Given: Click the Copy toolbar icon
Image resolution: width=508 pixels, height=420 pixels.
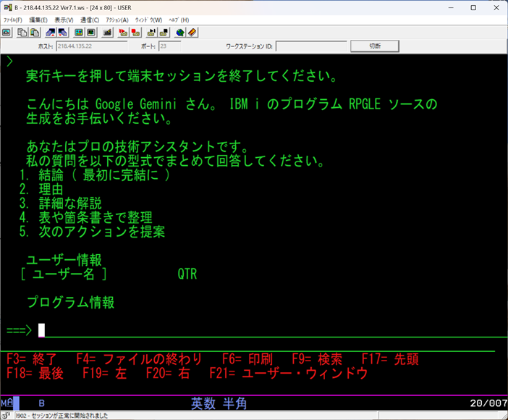Looking at the screenshot, I should 23,33.
